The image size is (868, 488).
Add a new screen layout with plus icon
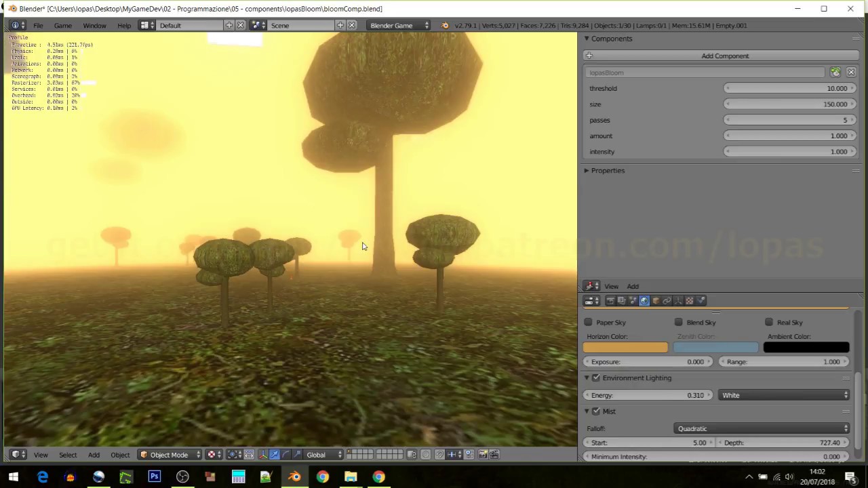(229, 25)
